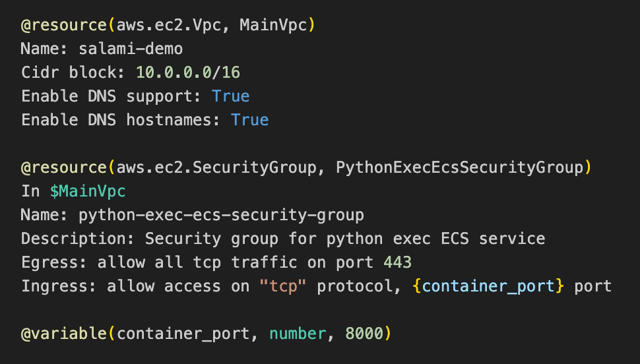Screen dimensions: 640x364
Task: Click the first @resource decorator keyword
Action: 64,25
